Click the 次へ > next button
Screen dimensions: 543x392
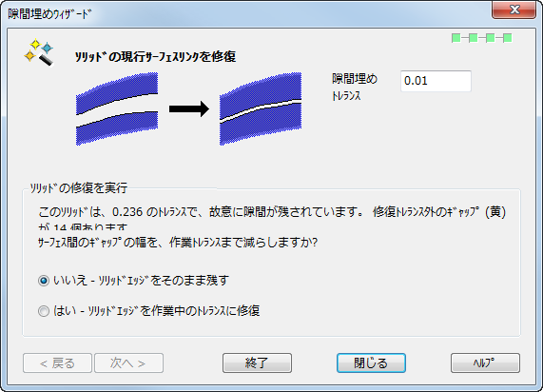click(128, 363)
